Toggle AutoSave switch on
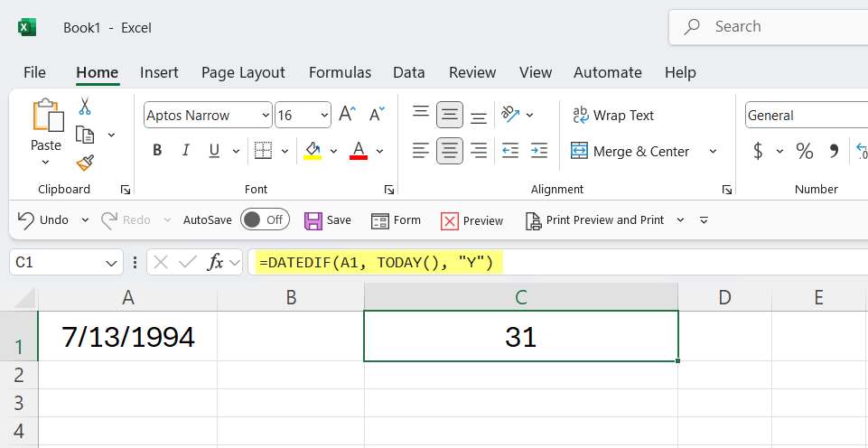 [265, 219]
